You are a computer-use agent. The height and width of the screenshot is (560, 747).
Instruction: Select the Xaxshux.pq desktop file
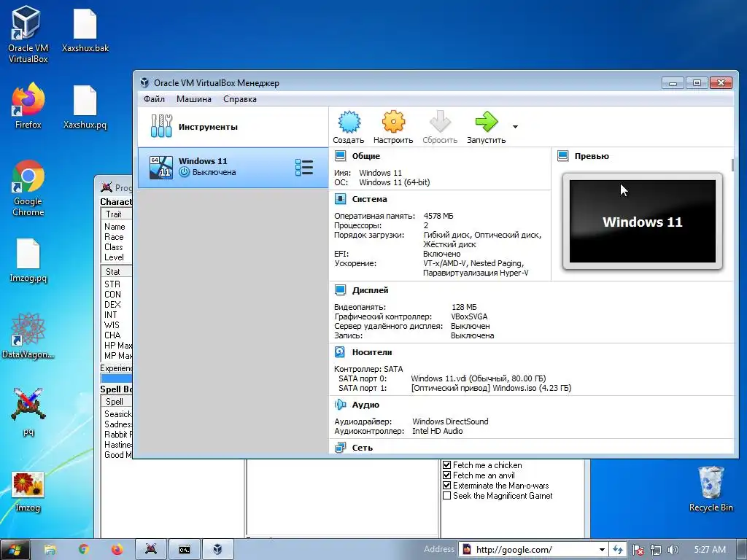[x=85, y=106]
